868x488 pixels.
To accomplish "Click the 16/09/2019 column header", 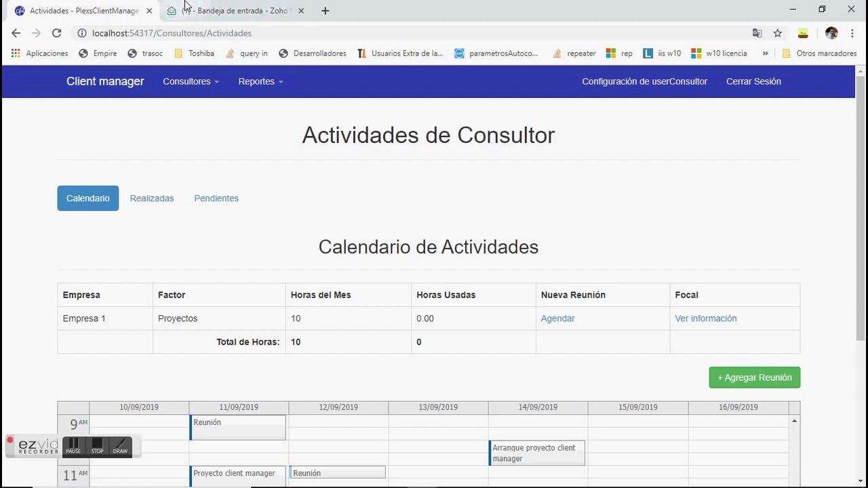I will [x=738, y=407].
